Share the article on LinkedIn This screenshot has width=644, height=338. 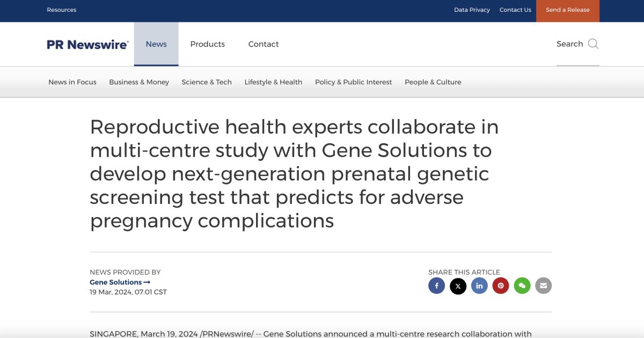[479, 285]
